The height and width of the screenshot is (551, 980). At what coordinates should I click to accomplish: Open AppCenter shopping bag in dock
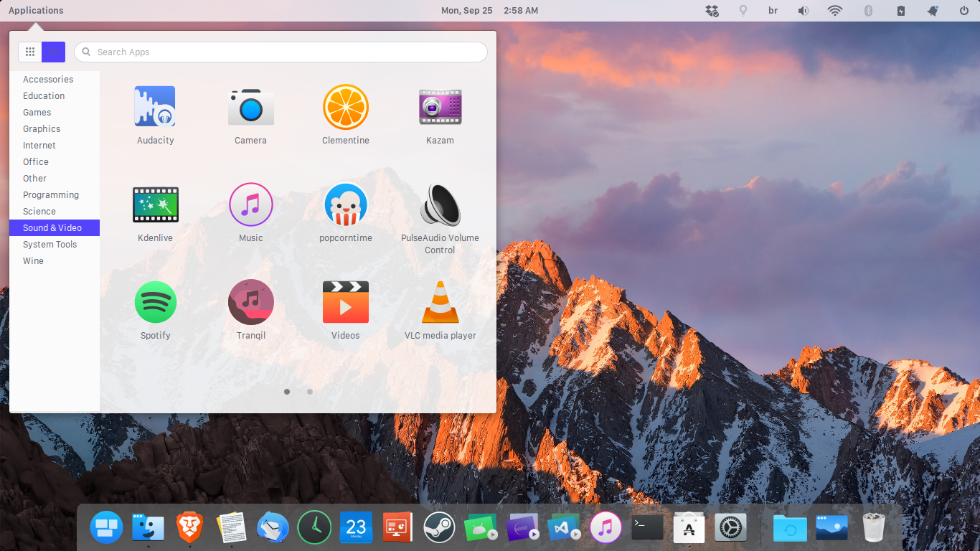(x=689, y=528)
